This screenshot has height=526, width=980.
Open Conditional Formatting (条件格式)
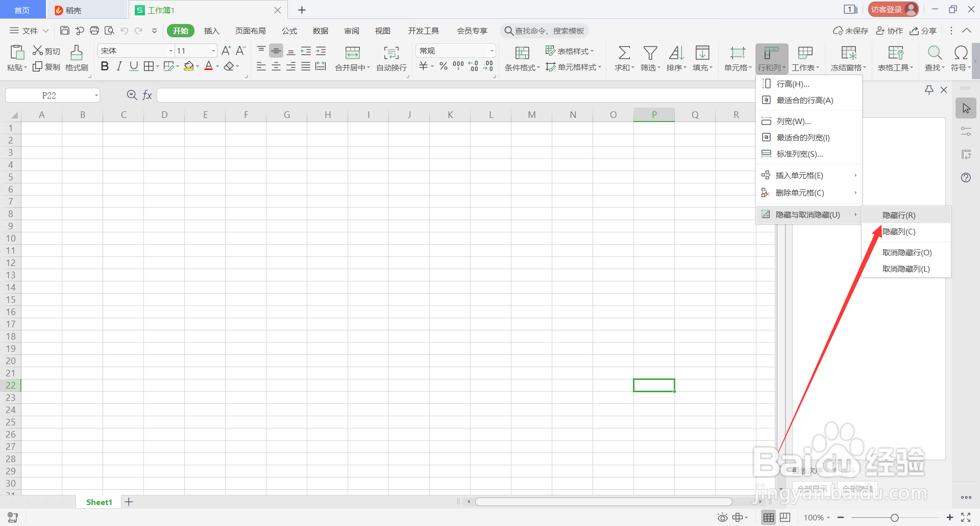tap(522, 58)
